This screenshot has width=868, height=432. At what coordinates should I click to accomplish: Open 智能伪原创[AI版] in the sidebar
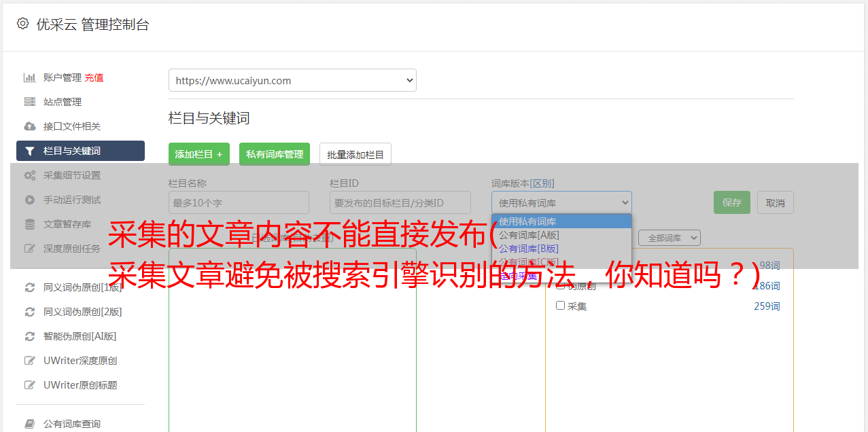click(x=80, y=336)
